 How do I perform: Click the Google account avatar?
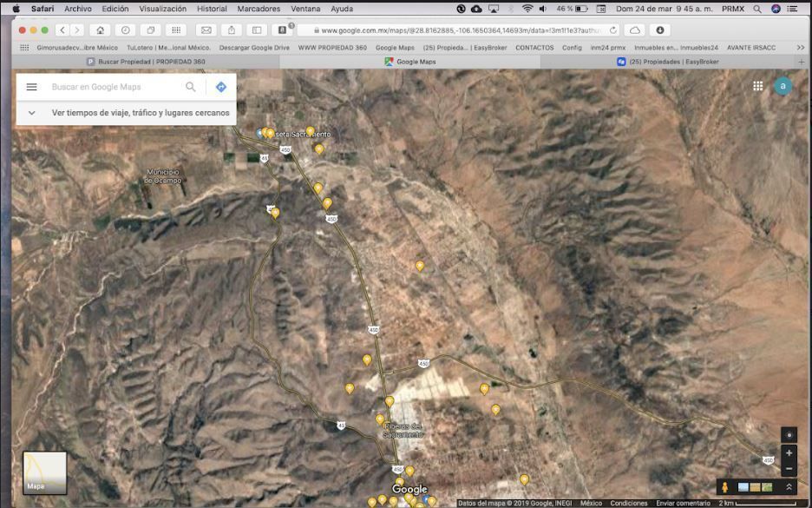point(783,86)
